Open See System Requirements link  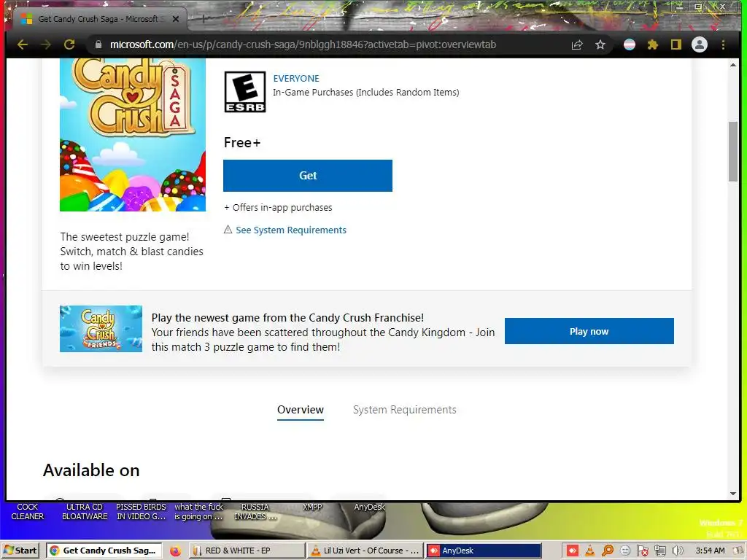[x=291, y=230]
